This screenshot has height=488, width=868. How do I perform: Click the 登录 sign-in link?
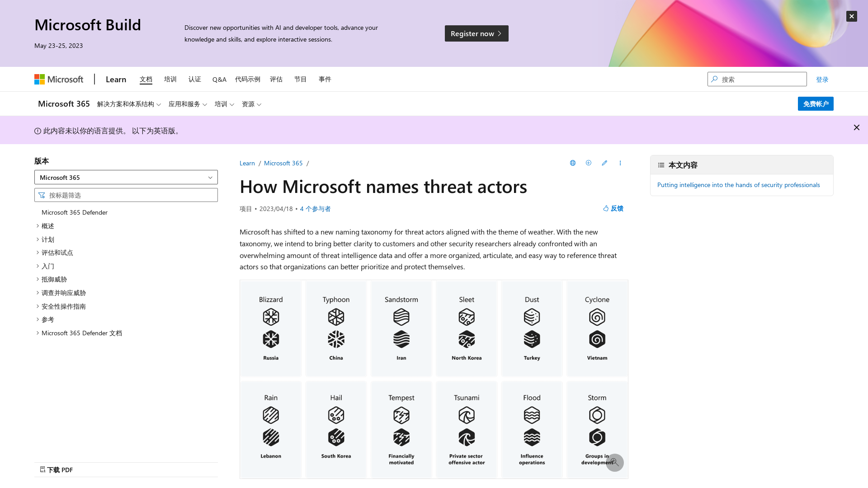point(822,80)
